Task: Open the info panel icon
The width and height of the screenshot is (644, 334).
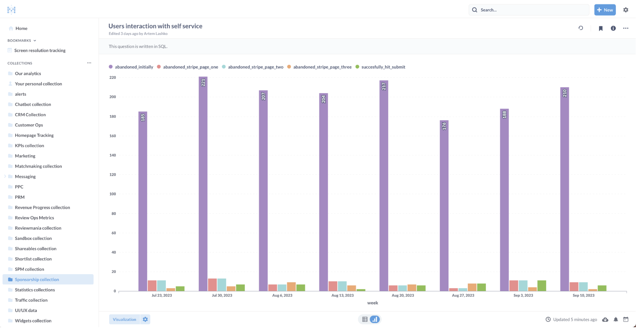Action: (x=613, y=28)
